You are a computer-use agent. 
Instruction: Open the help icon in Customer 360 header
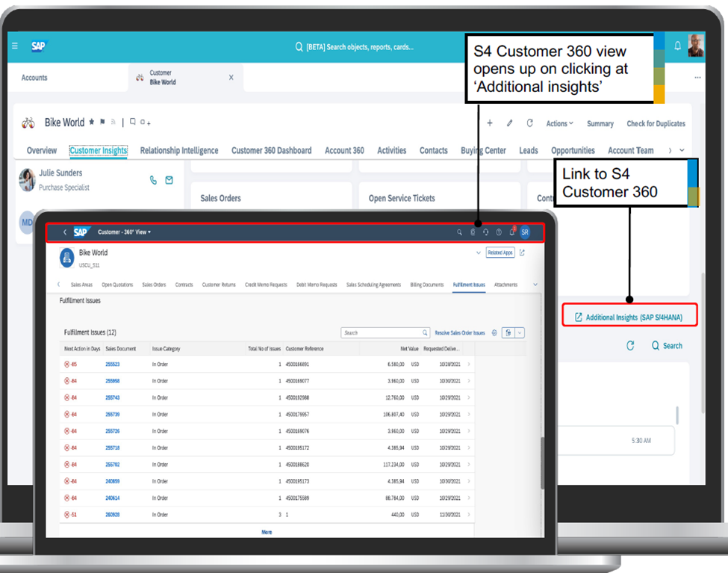pyautogui.click(x=499, y=232)
